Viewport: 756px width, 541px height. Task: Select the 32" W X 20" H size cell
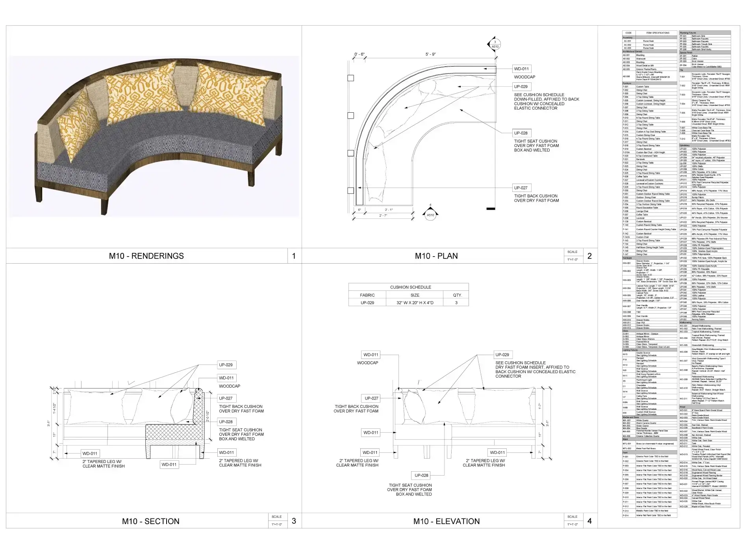point(415,303)
